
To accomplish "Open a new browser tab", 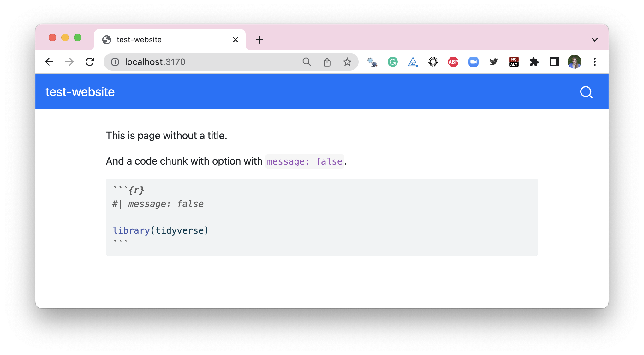I will [x=259, y=39].
